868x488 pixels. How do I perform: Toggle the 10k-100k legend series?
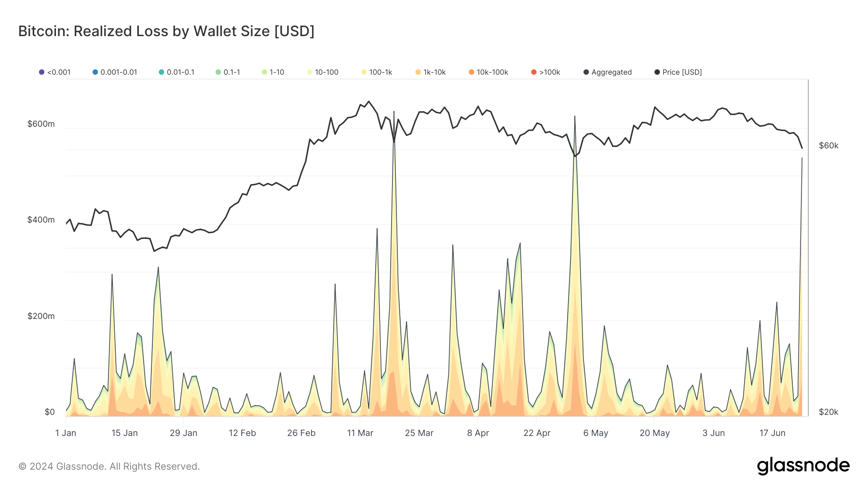coord(488,72)
